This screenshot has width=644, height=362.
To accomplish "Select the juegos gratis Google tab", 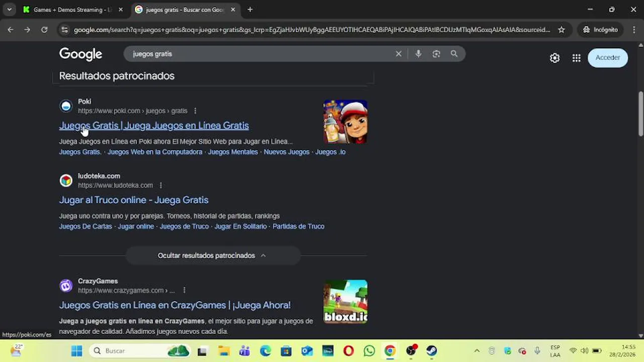I will [184, 10].
